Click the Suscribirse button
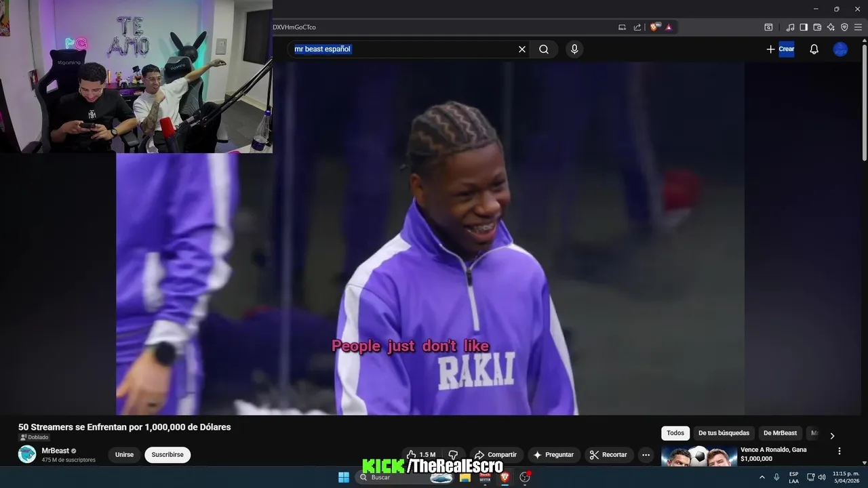Screen dimensions: 868x488 tap(167, 455)
